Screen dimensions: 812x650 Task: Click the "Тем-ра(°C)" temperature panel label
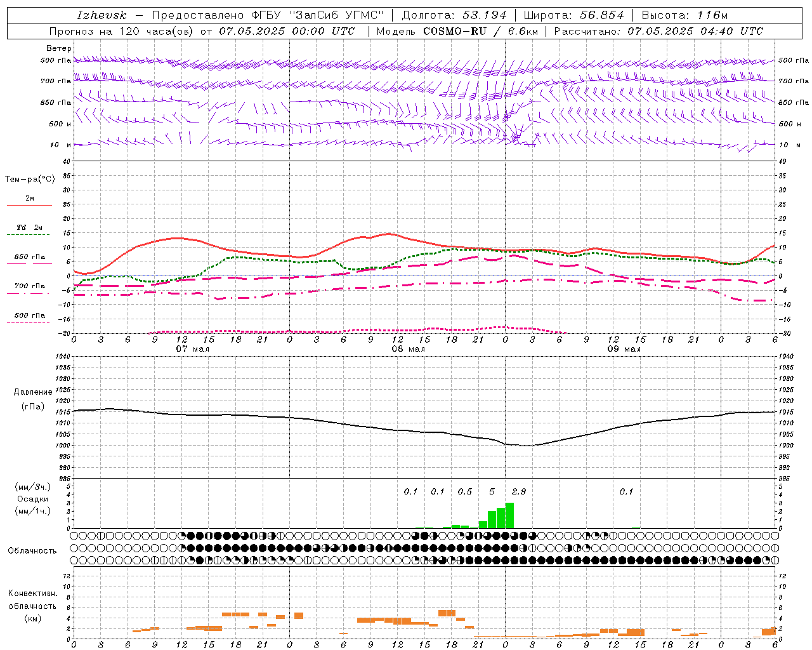tap(30, 180)
